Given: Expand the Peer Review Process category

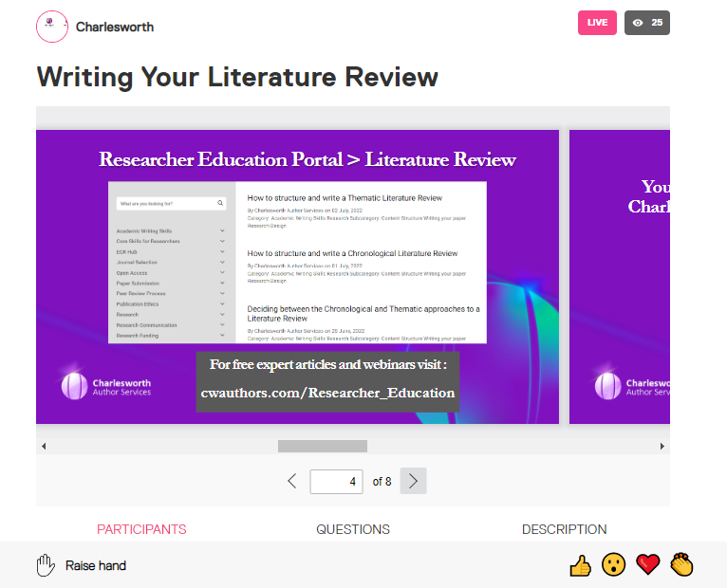Looking at the screenshot, I should [171, 293].
